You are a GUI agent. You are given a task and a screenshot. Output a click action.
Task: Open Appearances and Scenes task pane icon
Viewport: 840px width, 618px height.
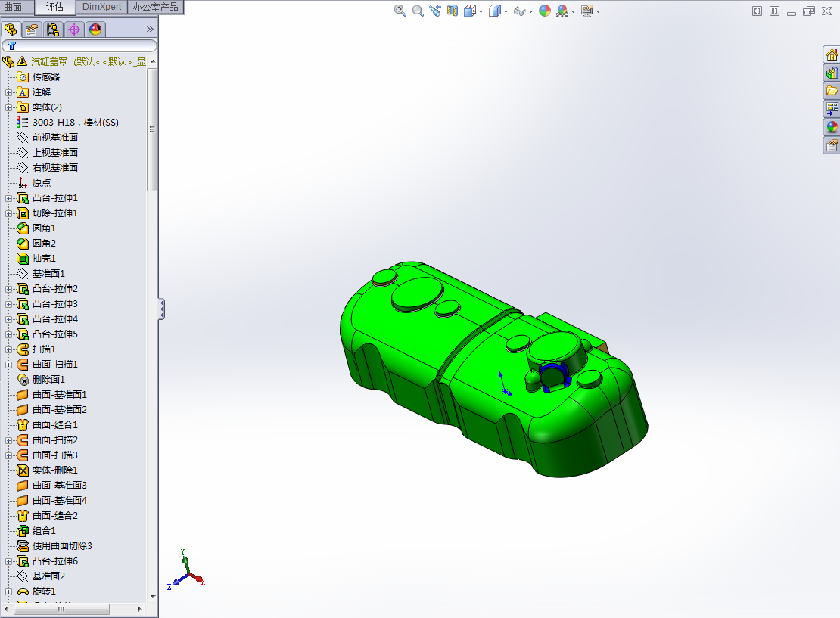tap(832, 127)
